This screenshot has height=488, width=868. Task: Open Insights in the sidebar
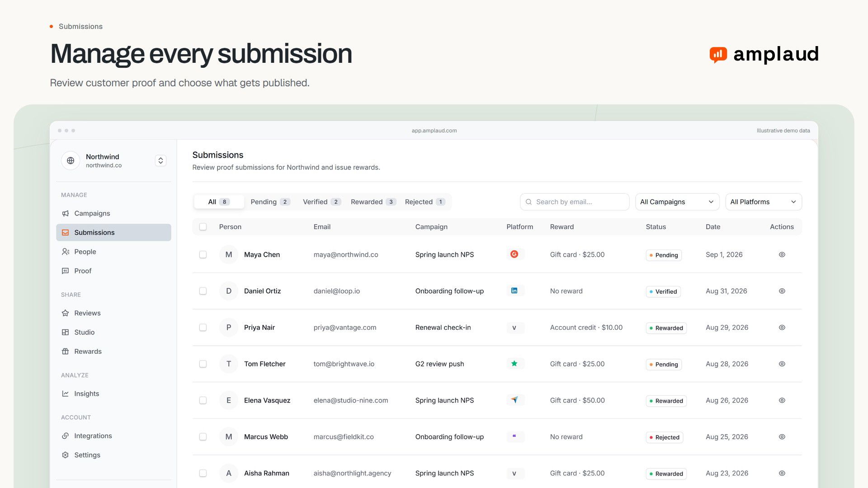113,394
